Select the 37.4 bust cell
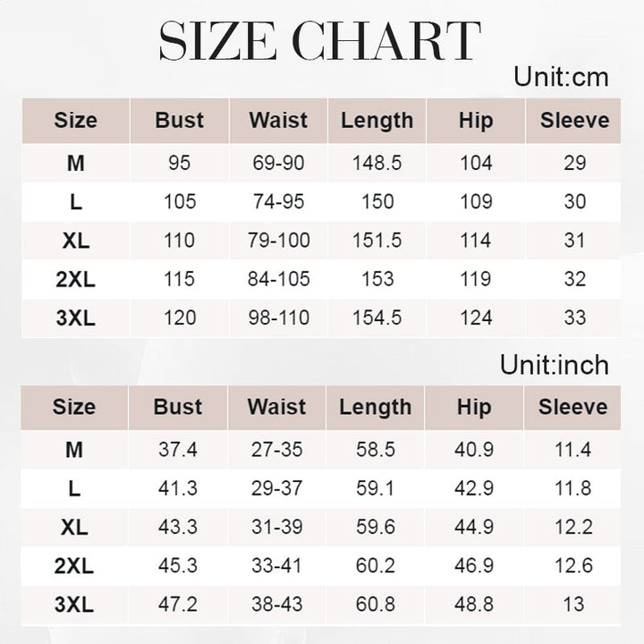Screen dimensions: 644x644 click(178, 450)
